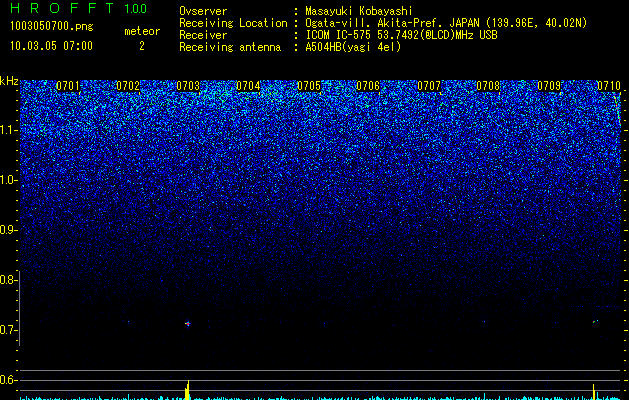Click the 0701 time marker
This screenshot has width=629, height=400.
[x=68, y=85]
